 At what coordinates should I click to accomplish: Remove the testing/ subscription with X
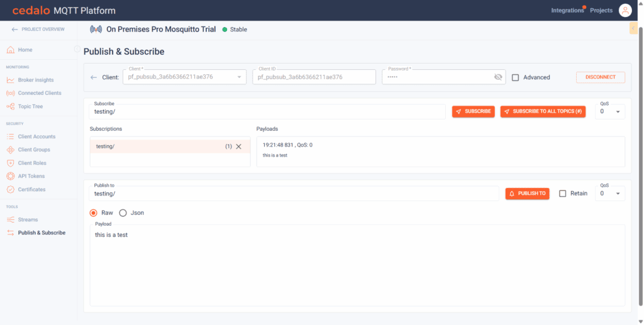pyautogui.click(x=238, y=146)
